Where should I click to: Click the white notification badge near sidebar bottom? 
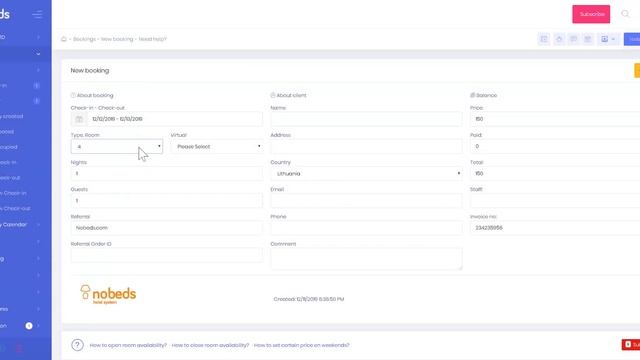tap(29, 326)
